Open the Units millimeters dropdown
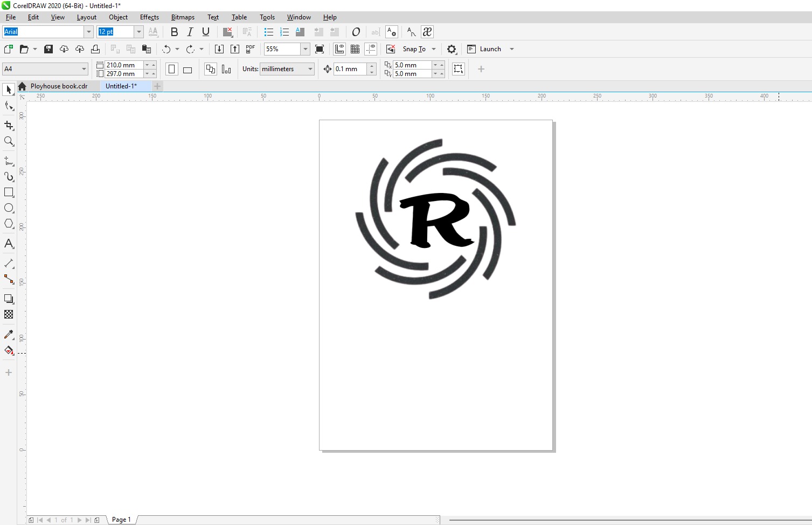The width and height of the screenshot is (812, 525). coord(310,69)
